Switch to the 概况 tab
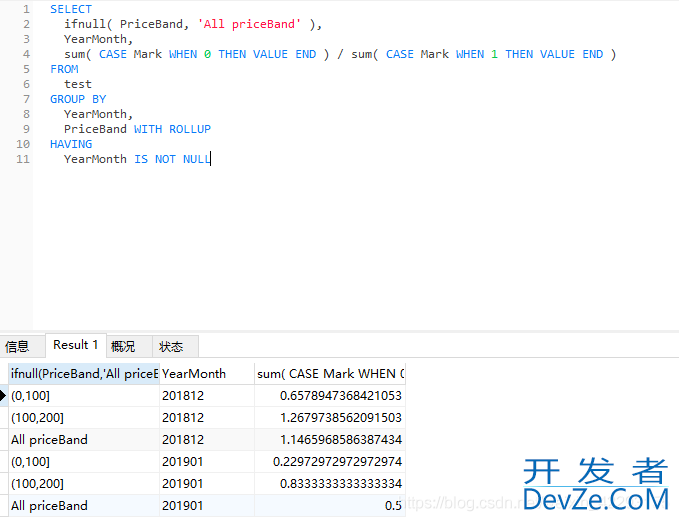The width and height of the screenshot is (679, 521). point(129,346)
